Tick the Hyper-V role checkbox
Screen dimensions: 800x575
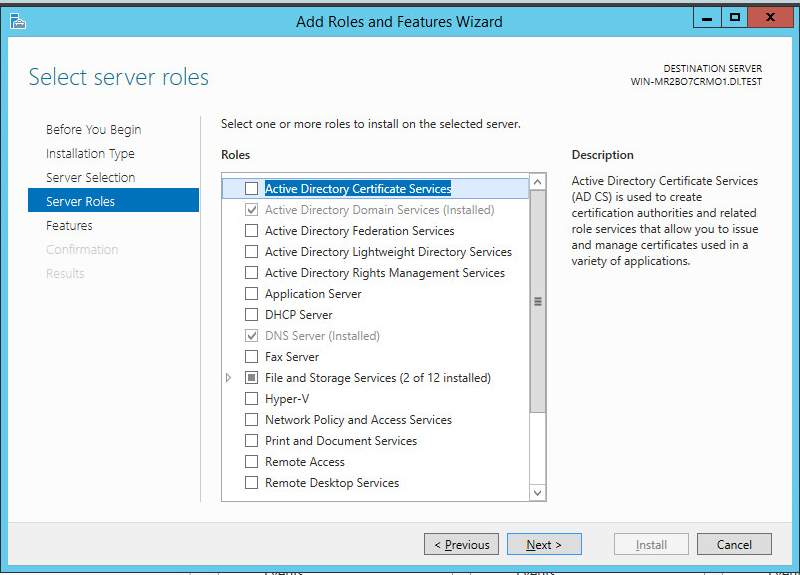tap(251, 399)
